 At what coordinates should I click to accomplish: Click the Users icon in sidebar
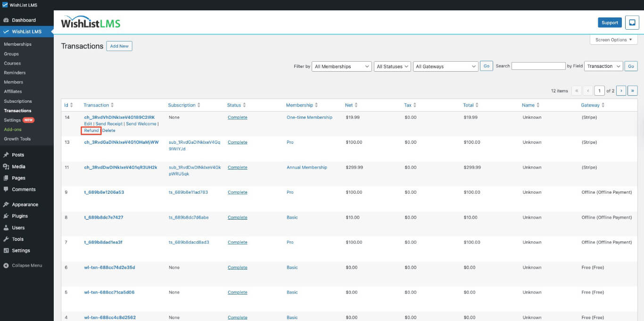tap(6, 228)
